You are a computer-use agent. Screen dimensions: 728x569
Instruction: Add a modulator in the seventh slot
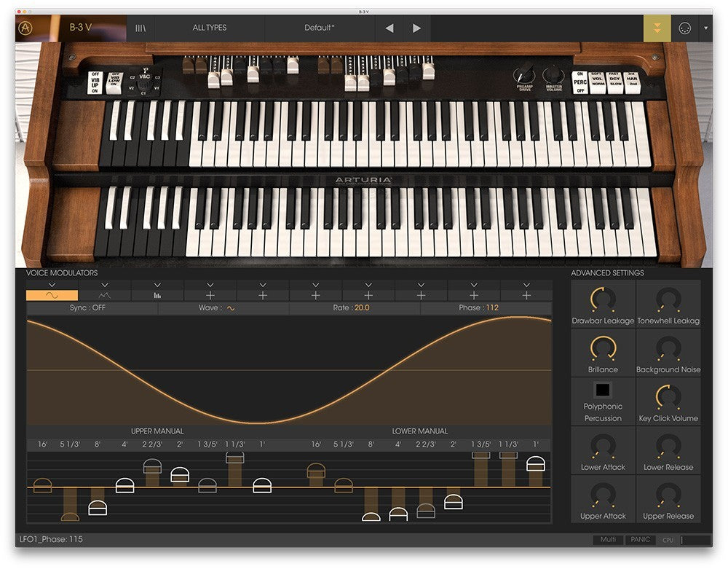[x=368, y=295]
